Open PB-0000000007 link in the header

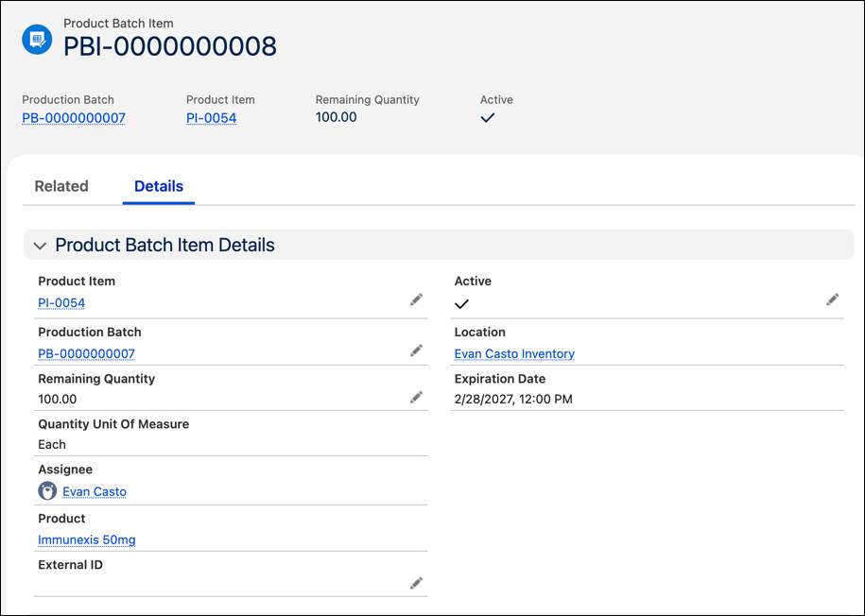(74, 118)
